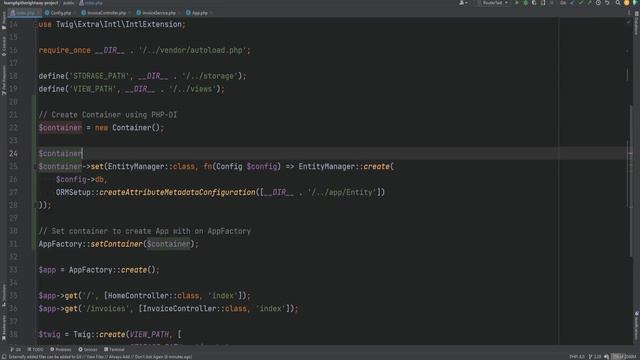Click the Git push arrow icon
640x360 pixels.
click(x=589, y=3)
